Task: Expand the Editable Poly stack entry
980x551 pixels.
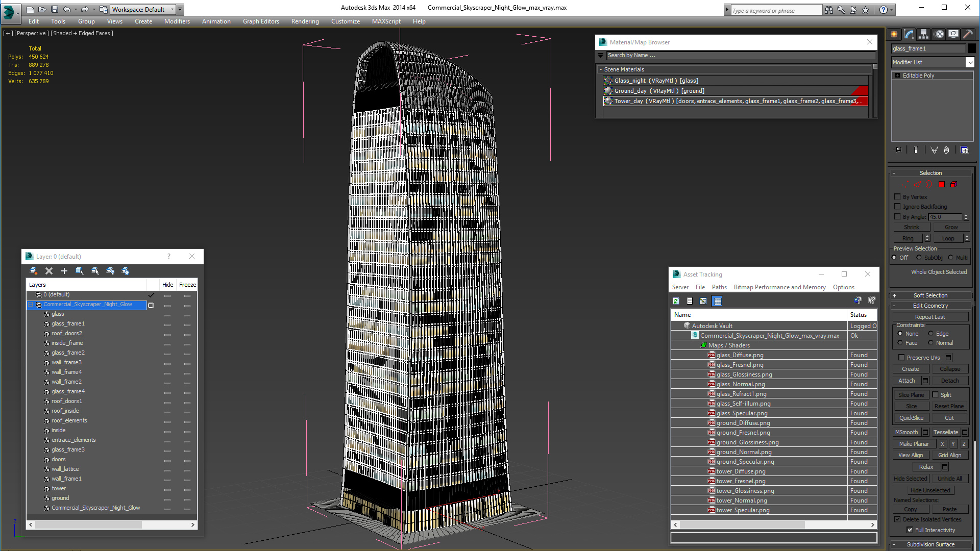Action: (898, 76)
